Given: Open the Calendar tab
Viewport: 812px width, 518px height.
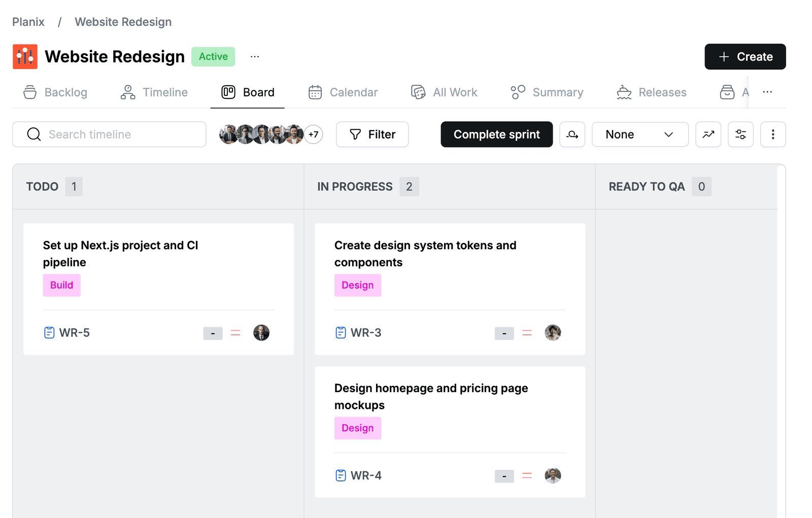Looking at the screenshot, I should [343, 92].
